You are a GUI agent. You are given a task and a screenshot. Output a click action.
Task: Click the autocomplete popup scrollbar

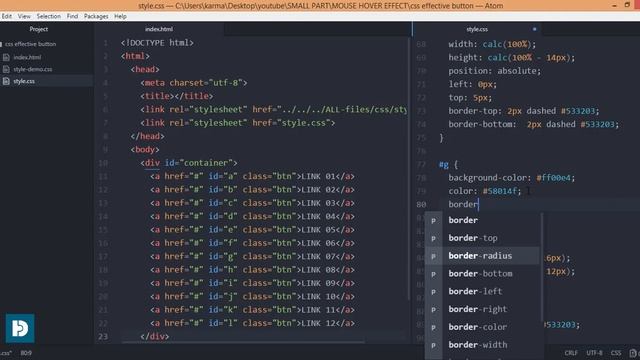(x=542, y=267)
